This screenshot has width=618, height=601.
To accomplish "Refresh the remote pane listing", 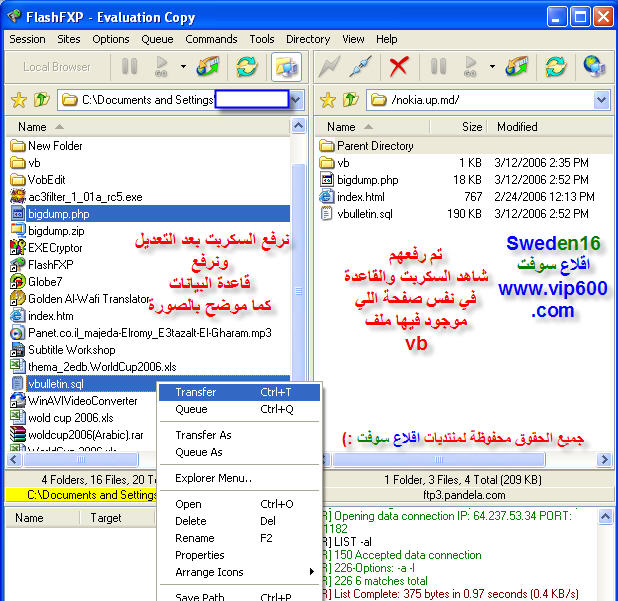I will point(556,67).
